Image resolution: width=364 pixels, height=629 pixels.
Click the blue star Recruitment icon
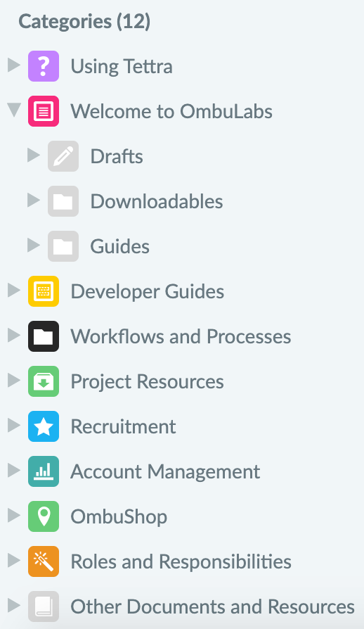click(x=44, y=426)
